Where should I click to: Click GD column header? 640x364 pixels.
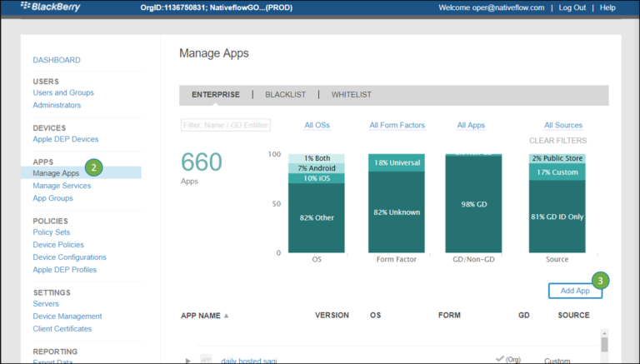524,316
